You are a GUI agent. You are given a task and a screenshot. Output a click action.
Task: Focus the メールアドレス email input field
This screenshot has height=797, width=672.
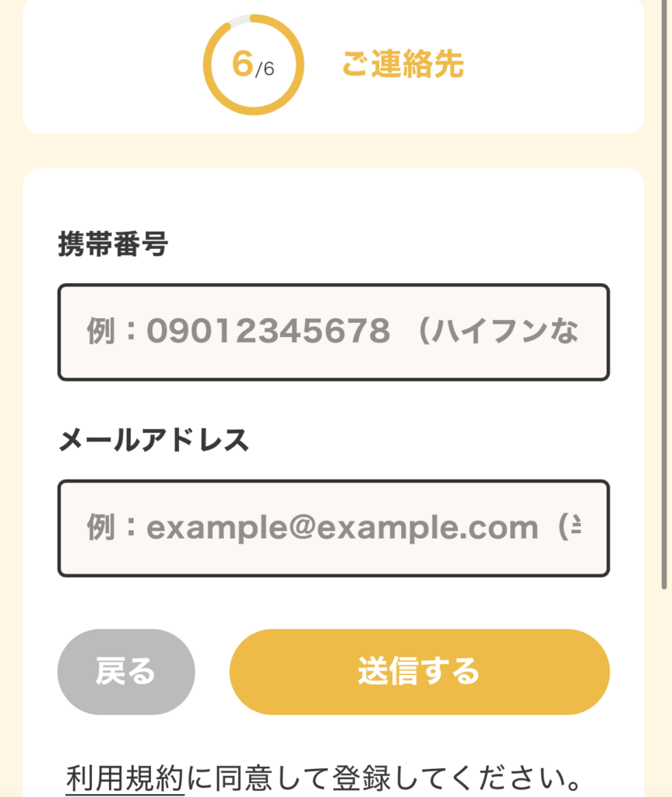(x=333, y=528)
